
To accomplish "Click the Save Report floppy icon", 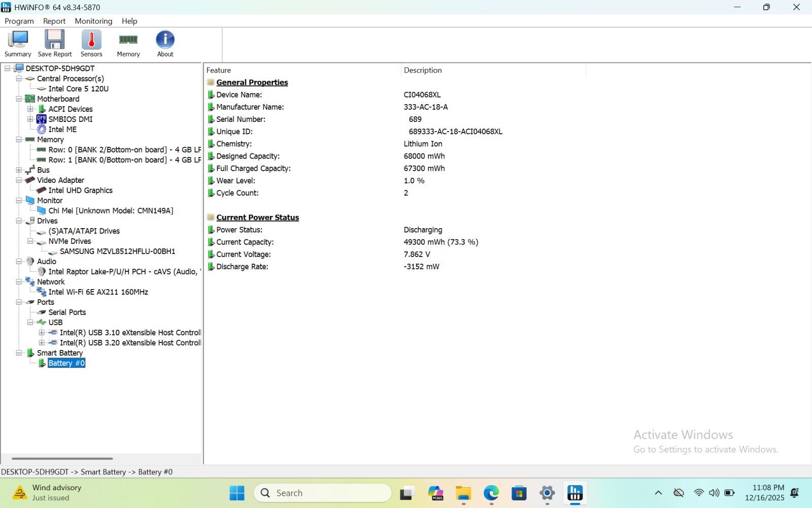I will pos(55,44).
